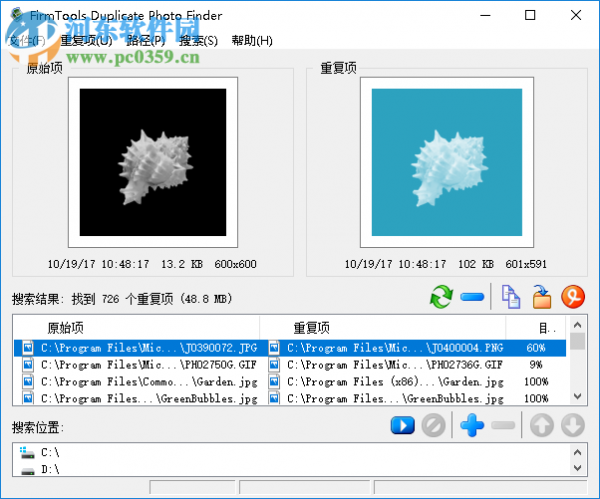This screenshot has width=600, height=499.
Task: Select original Garden.jpg in Common folder
Action: 149,382
